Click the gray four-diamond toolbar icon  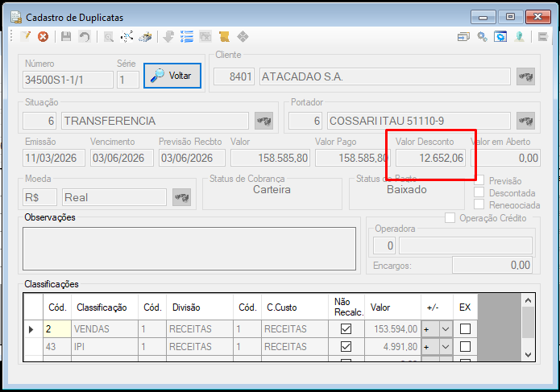click(x=243, y=36)
